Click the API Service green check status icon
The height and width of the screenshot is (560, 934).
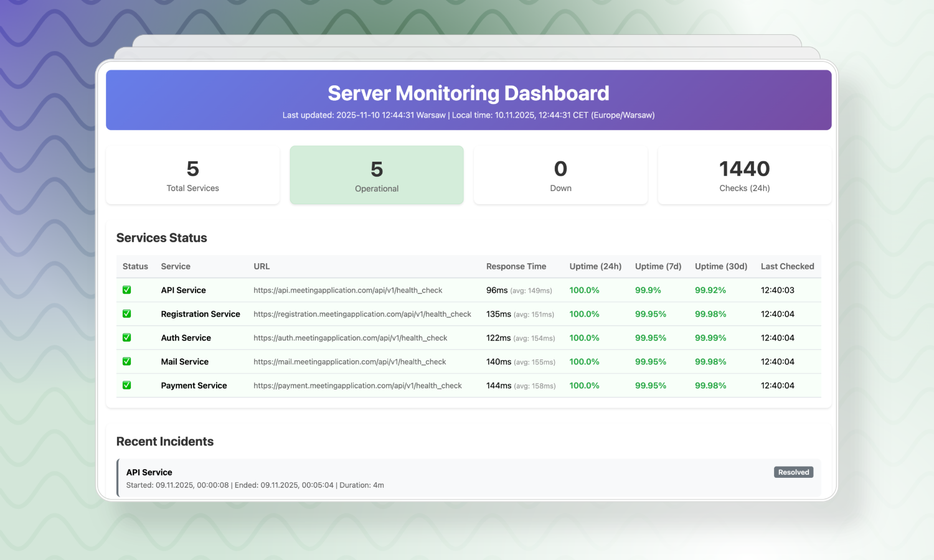coord(126,290)
